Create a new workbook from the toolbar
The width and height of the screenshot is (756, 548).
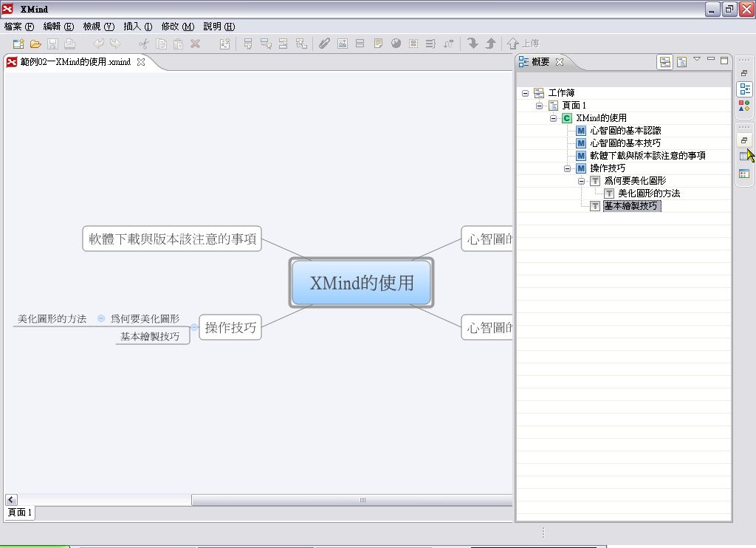(18, 44)
